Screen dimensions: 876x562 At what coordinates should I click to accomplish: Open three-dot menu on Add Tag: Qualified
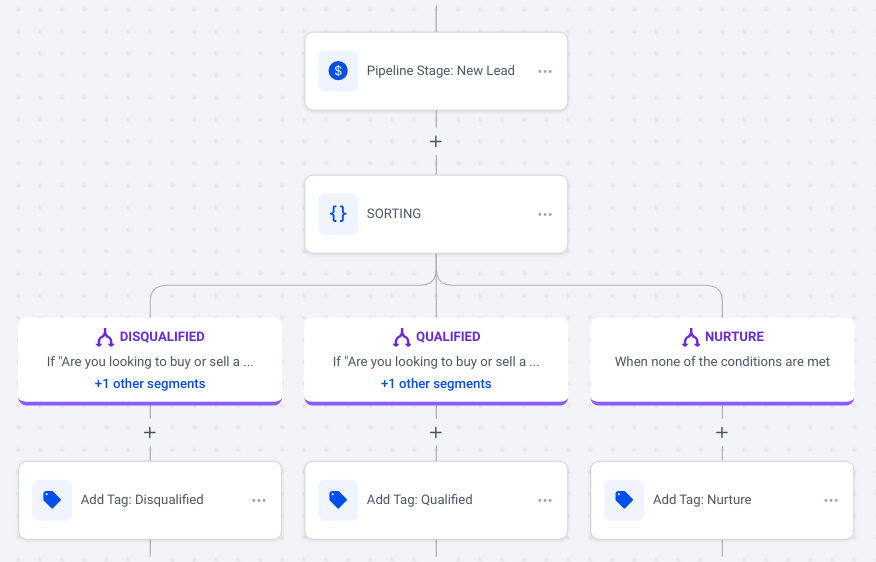tap(545, 500)
